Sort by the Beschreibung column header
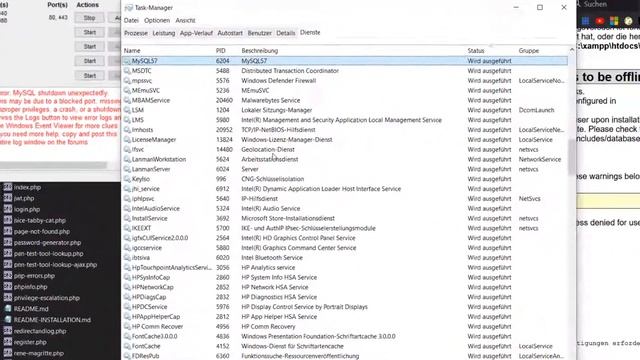This screenshot has height=360, width=640. point(260,51)
